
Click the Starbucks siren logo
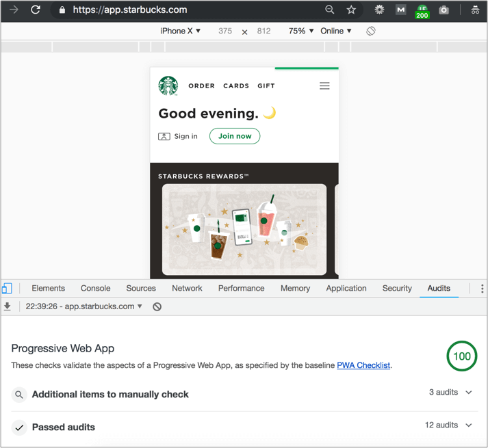(168, 85)
